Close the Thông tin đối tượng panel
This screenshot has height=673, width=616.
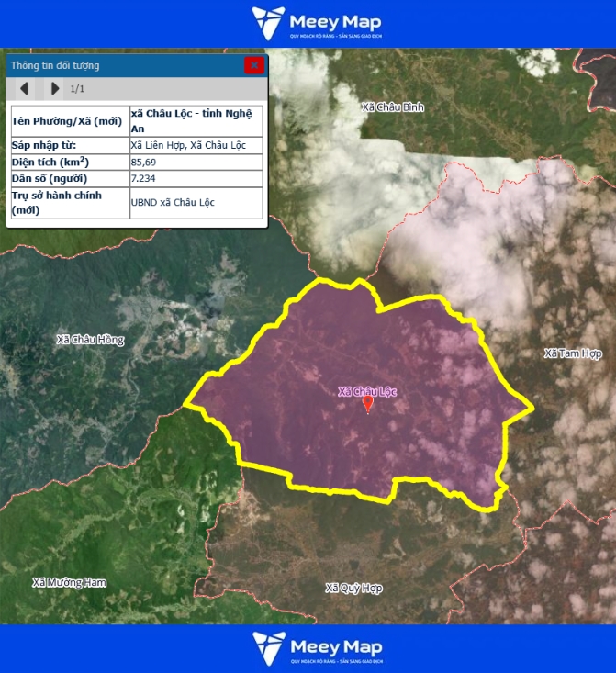[x=254, y=65]
